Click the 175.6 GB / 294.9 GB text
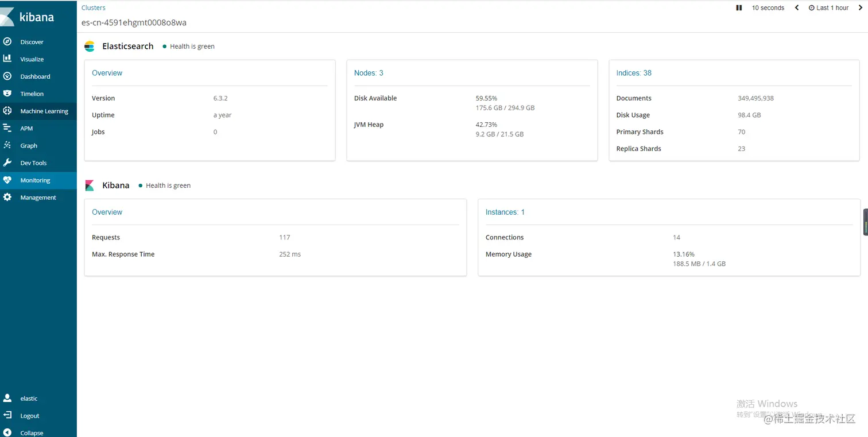 pyautogui.click(x=505, y=108)
